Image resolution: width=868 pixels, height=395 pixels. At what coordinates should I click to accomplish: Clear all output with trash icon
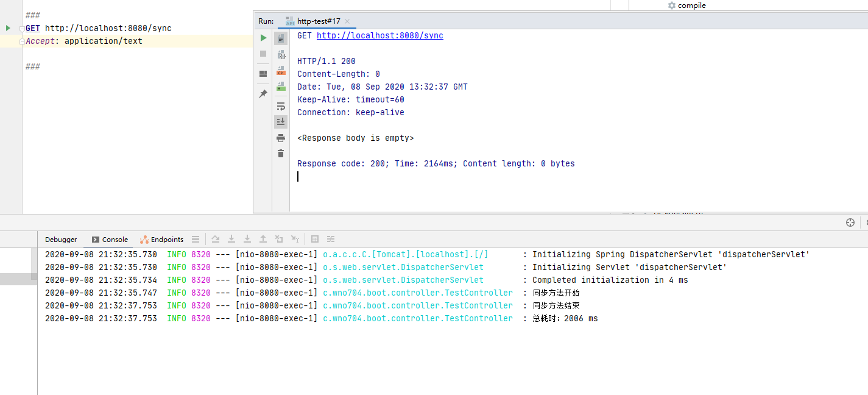[281, 154]
